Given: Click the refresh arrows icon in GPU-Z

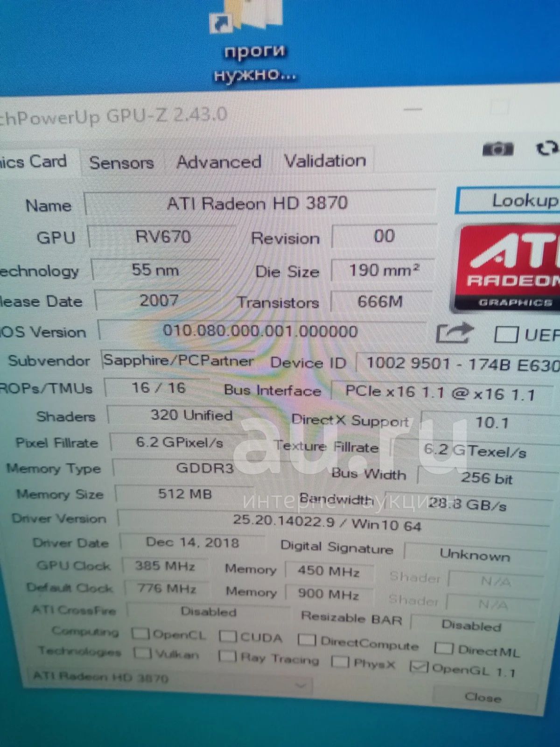Looking at the screenshot, I should 547,148.
